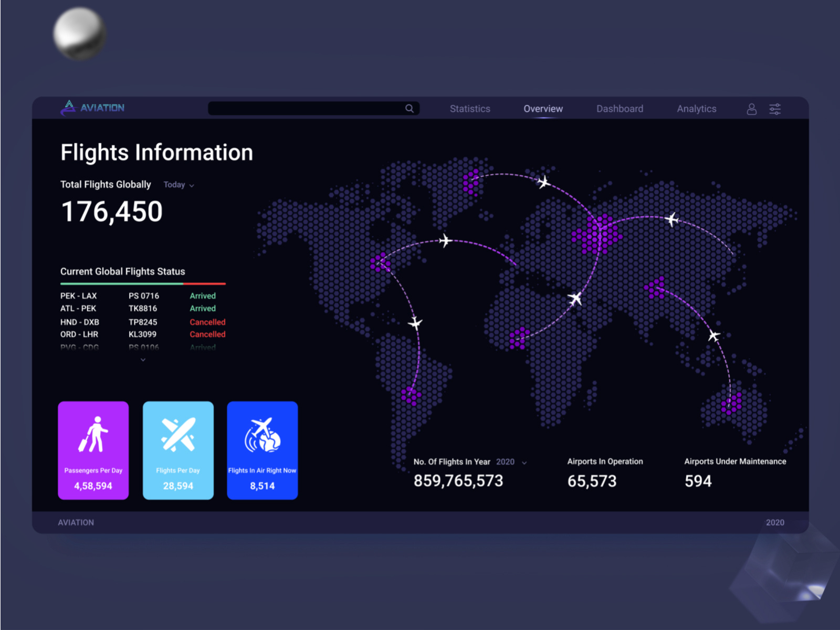Toggle the Arrived status for flight TK8816
Viewport: 840px width, 630px height.
tap(203, 308)
